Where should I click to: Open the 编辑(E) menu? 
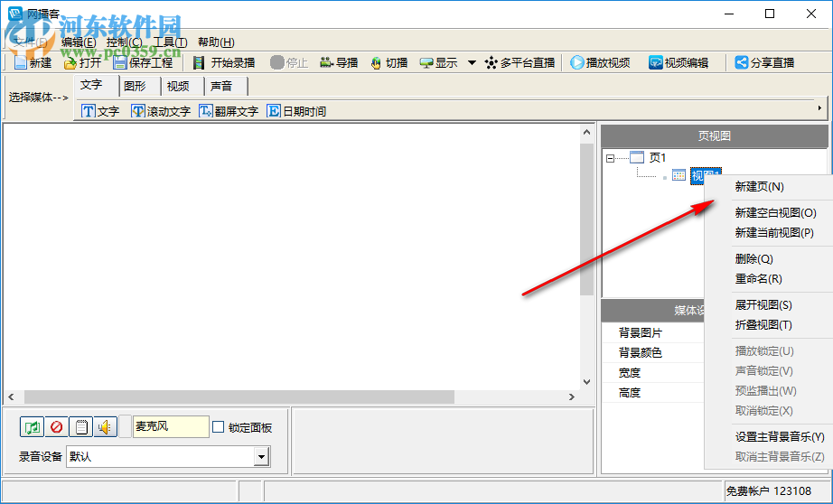79,42
